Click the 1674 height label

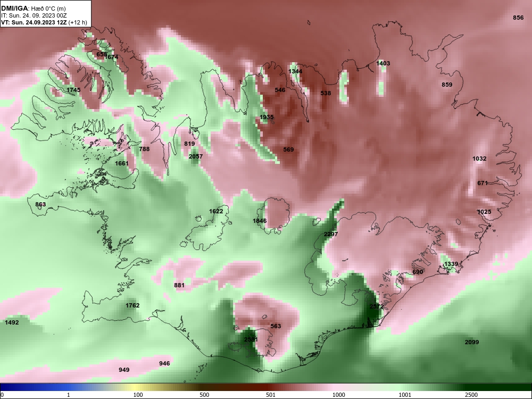[111, 57]
